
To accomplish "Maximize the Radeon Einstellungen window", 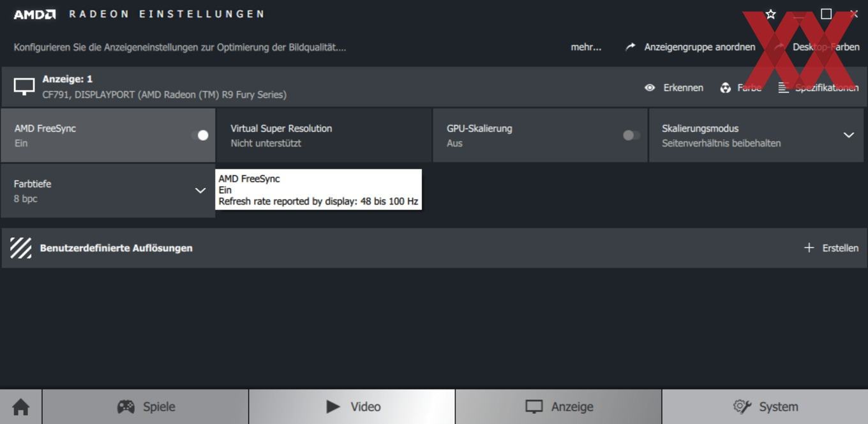I will tap(826, 14).
